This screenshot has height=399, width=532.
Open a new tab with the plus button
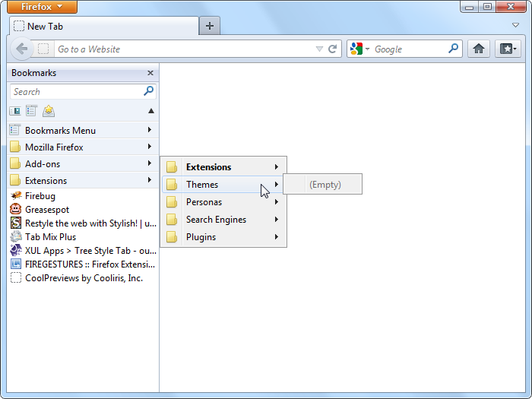[x=210, y=26]
